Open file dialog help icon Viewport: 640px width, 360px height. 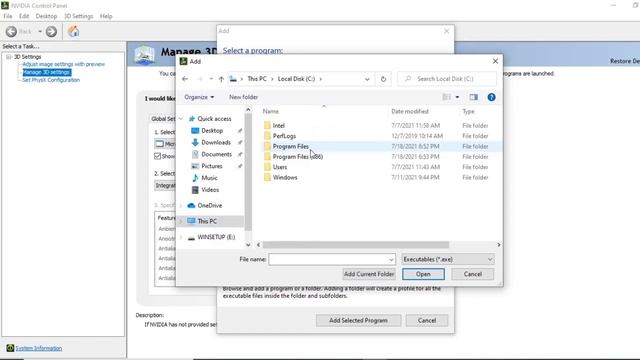coord(491,97)
